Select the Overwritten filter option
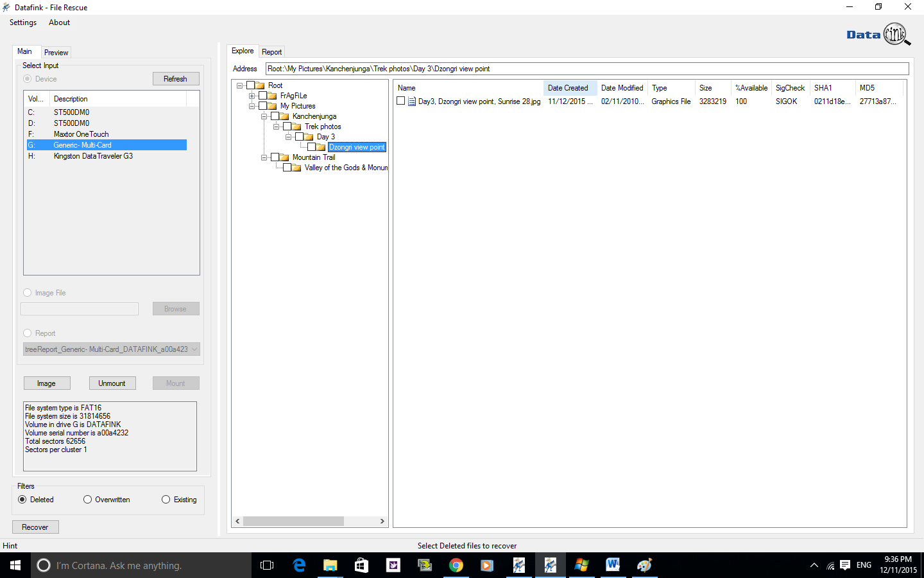This screenshot has width=924, height=578. click(87, 500)
